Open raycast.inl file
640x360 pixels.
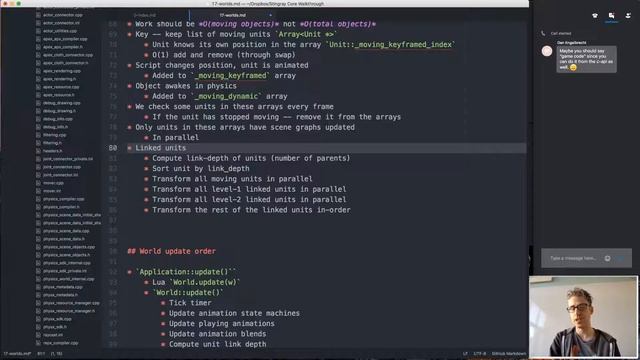point(53,335)
